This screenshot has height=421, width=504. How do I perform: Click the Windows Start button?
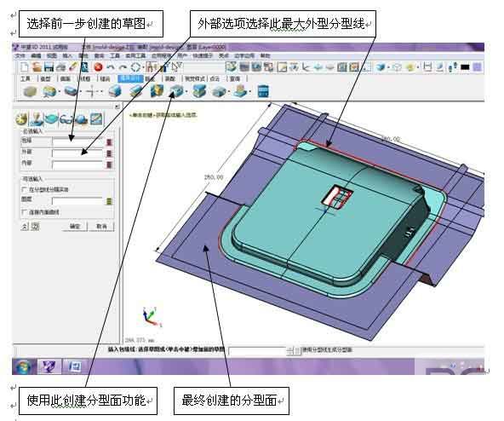23,367
